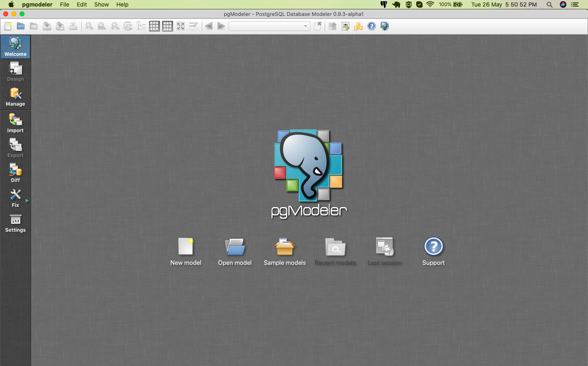This screenshot has width=588, height=366.
Task: Open the Diff tool
Action: tap(16, 173)
